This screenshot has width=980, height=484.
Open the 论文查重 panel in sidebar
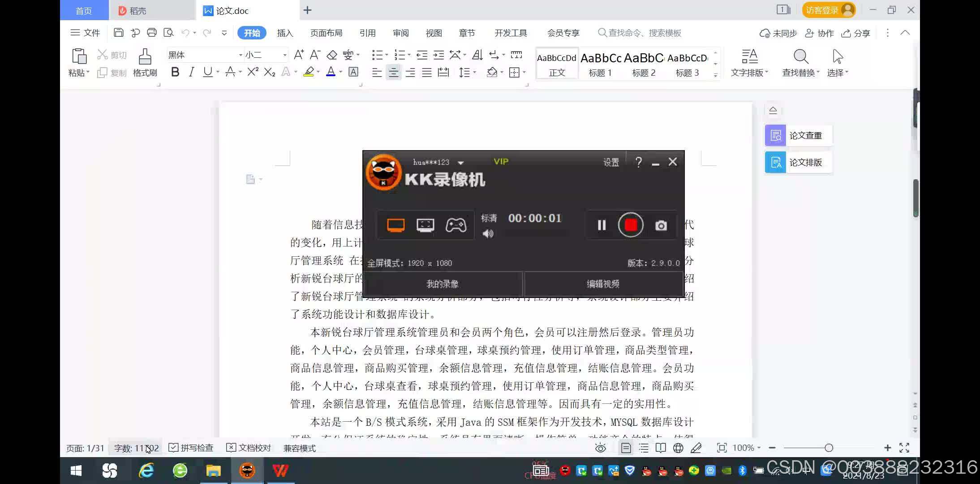798,135
